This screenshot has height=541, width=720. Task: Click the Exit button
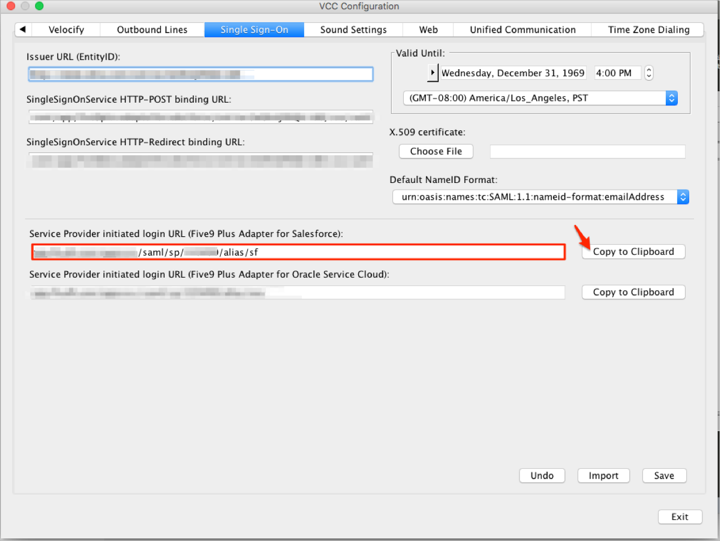(679, 517)
